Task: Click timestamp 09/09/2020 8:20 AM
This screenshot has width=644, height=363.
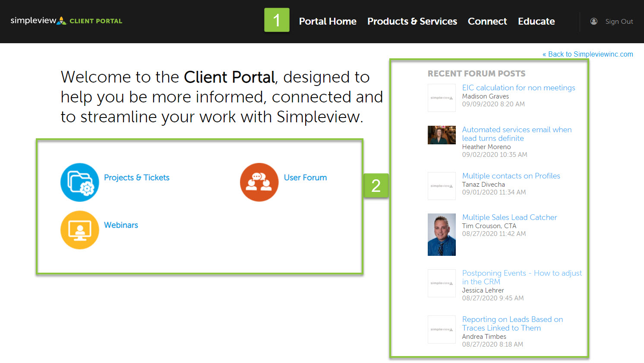Action: 493,104
